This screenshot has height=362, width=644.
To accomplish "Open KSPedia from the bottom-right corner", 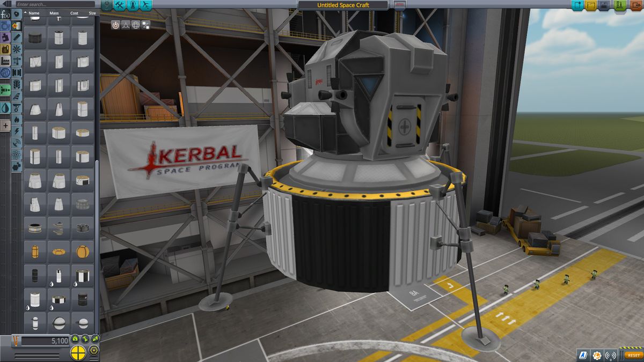I will pyautogui.click(x=583, y=354).
